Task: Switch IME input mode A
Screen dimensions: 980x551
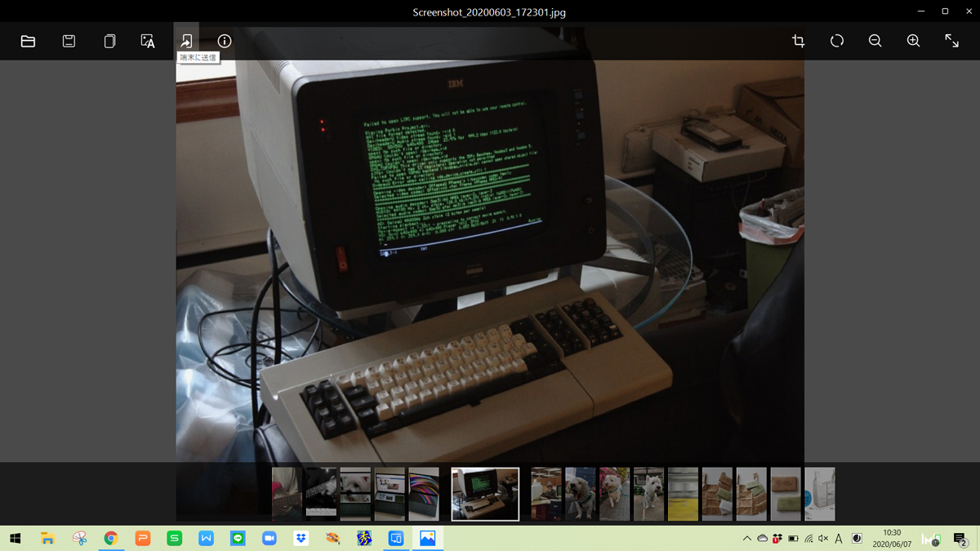Action: pyautogui.click(x=839, y=539)
